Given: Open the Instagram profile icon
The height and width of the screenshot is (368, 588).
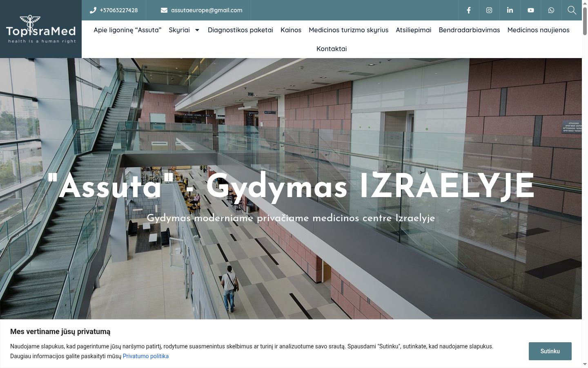Looking at the screenshot, I should click(x=489, y=10).
